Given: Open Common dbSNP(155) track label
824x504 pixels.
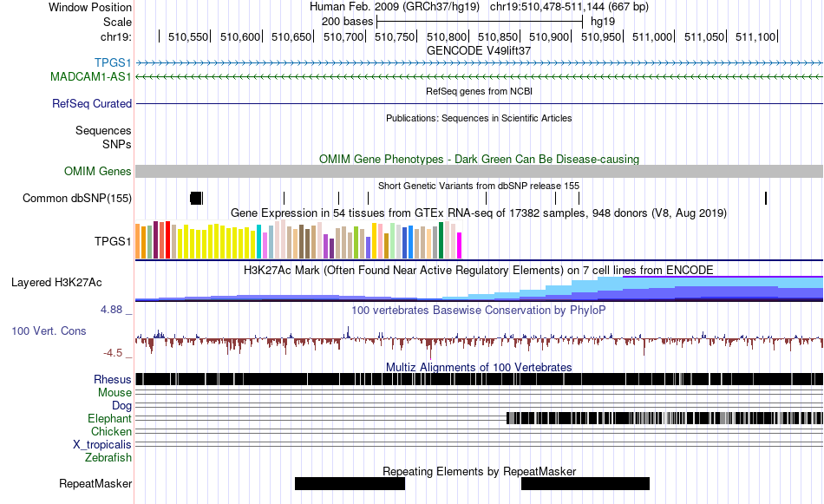Looking at the screenshot, I should point(76,198).
